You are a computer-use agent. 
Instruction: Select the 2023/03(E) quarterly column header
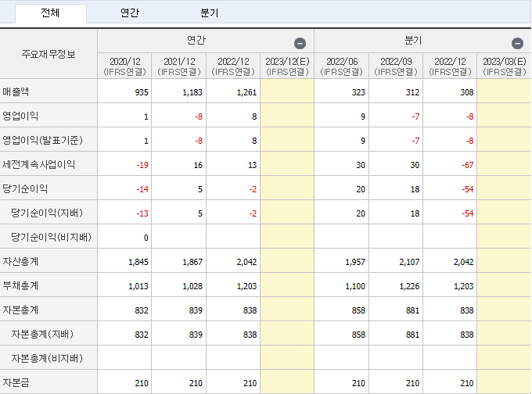click(x=504, y=66)
